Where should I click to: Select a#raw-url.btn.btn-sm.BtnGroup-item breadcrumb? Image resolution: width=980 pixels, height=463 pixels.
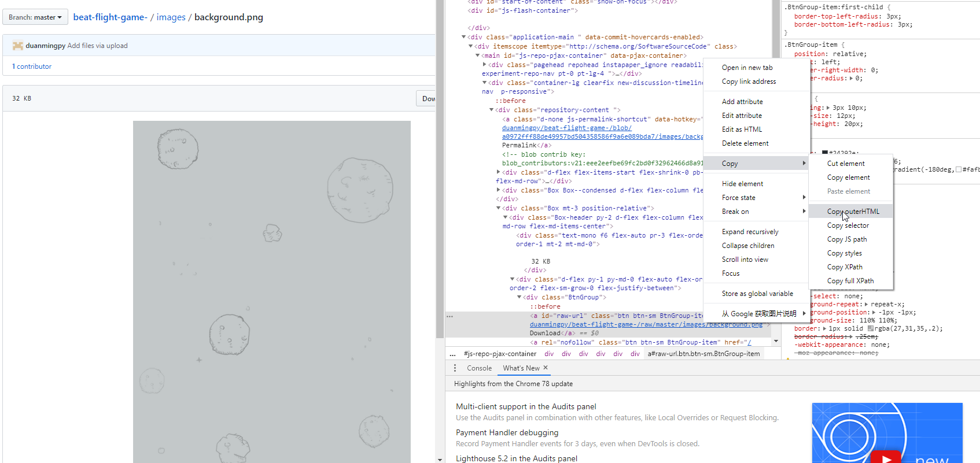pyautogui.click(x=703, y=354)
